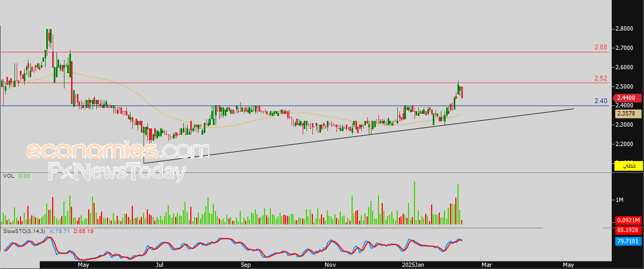Click the SlowSTO(3,14,3) indicator label

coord(25,232)
